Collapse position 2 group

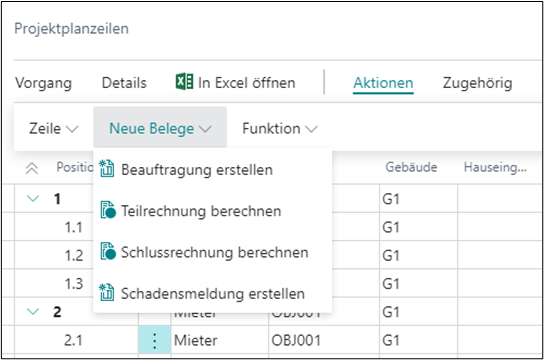33,312
